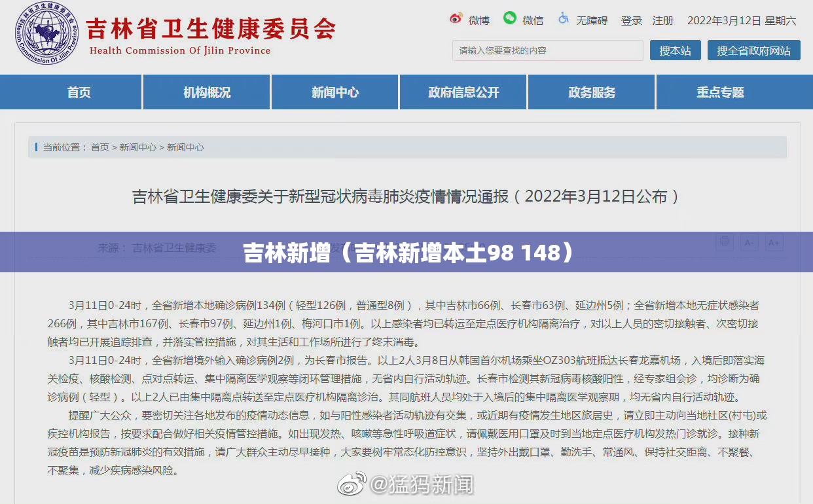Open the 微博 text link
Image resolution: width=813 pixels, height=504 pixels.
coord(479,20)
